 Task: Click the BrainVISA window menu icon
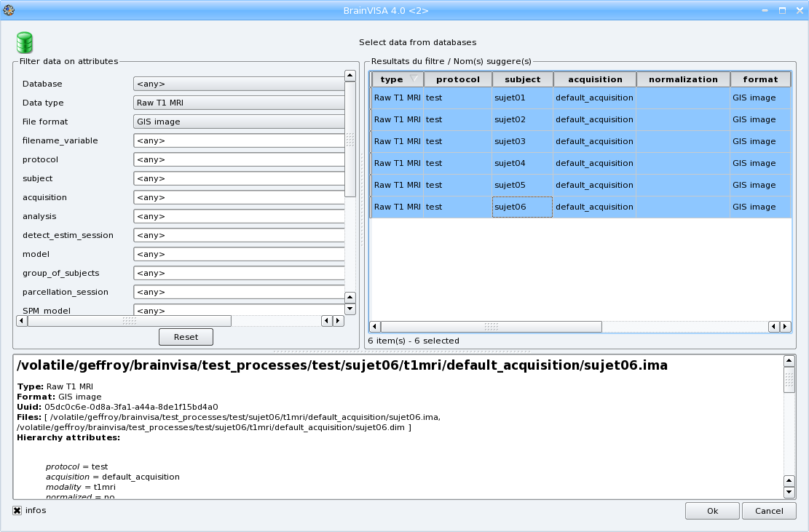tap(8, 9)
